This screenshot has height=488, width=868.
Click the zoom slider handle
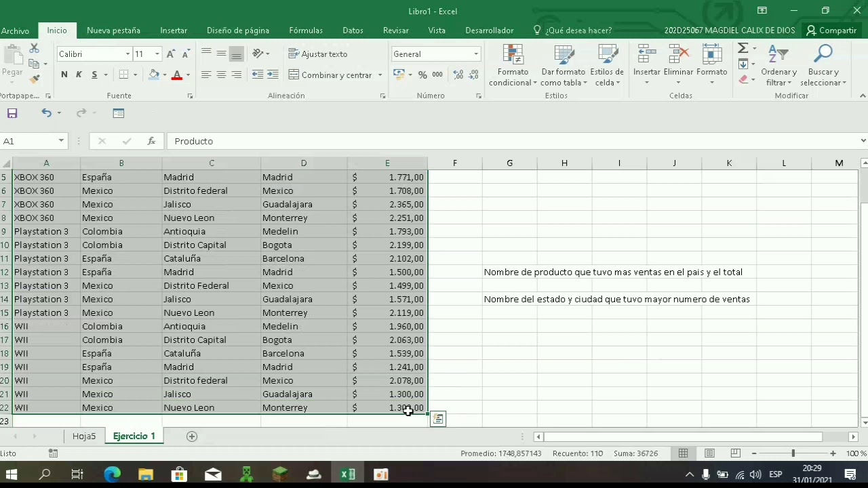(x=793, y=453)
